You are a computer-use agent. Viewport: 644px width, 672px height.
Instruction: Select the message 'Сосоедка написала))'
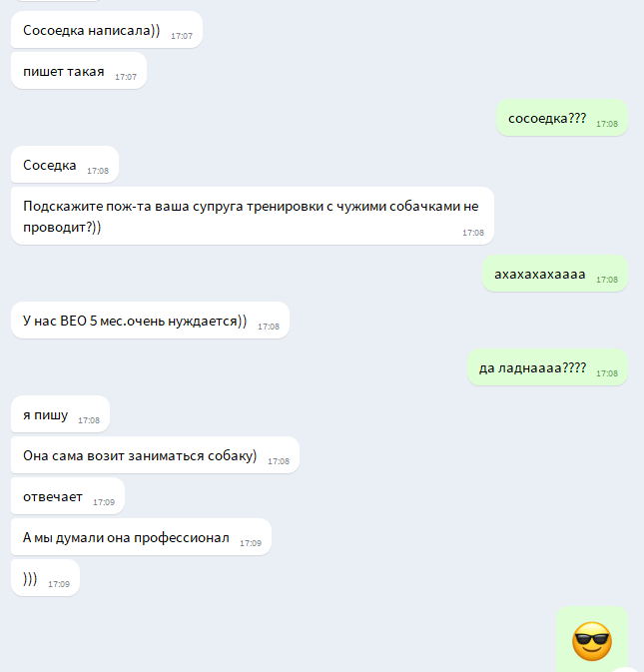(107, 30)
